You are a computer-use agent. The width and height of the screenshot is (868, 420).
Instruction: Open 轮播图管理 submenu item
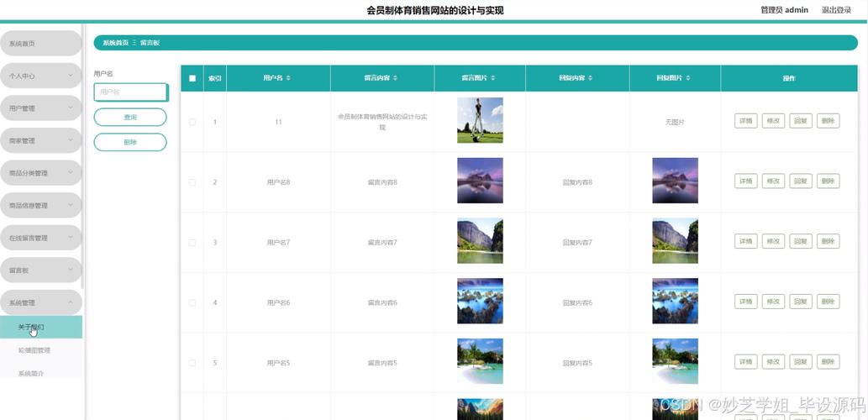tap(41, 350)
